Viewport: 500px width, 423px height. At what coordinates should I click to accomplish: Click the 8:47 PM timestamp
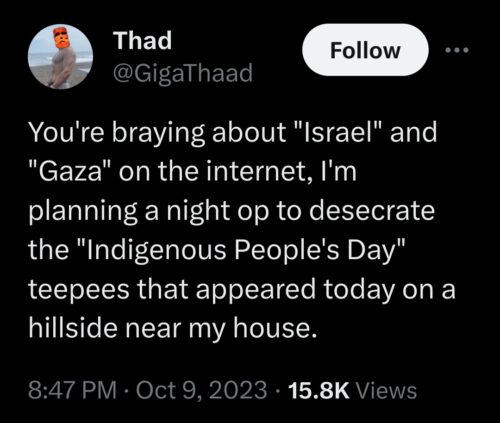point(72,390)
